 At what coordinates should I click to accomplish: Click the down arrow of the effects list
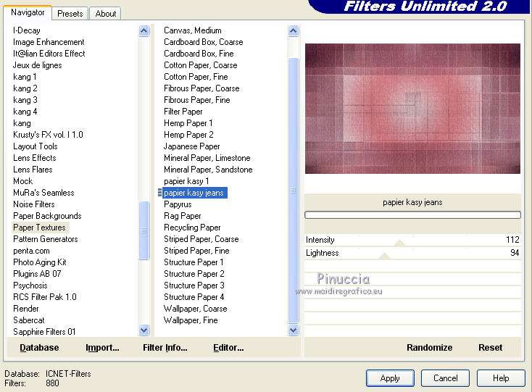click(x=293, y=330)
